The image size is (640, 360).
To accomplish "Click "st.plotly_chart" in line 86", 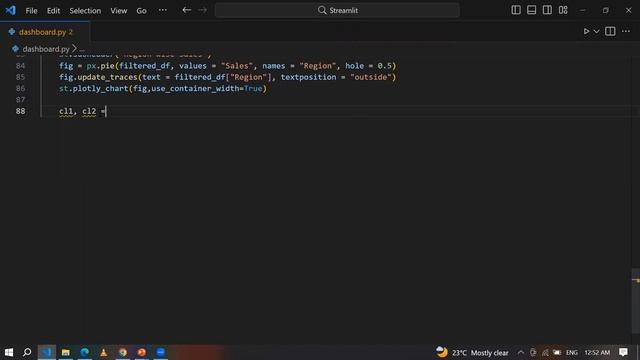I will [93, 89].
